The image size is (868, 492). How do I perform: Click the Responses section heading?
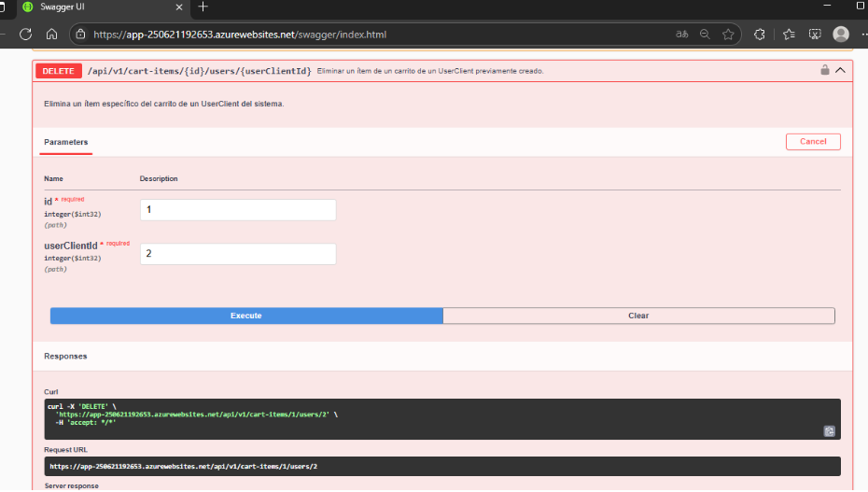tap(65, 356)
